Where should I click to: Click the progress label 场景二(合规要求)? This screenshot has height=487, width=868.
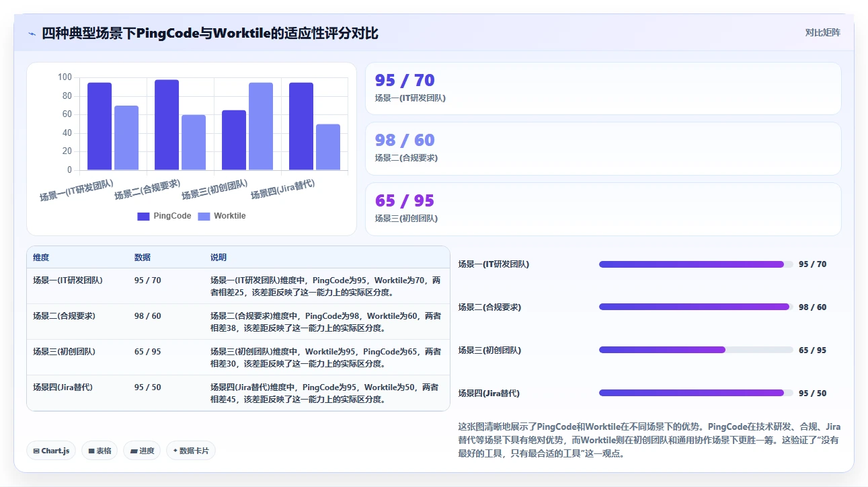[x=489, y=307]
